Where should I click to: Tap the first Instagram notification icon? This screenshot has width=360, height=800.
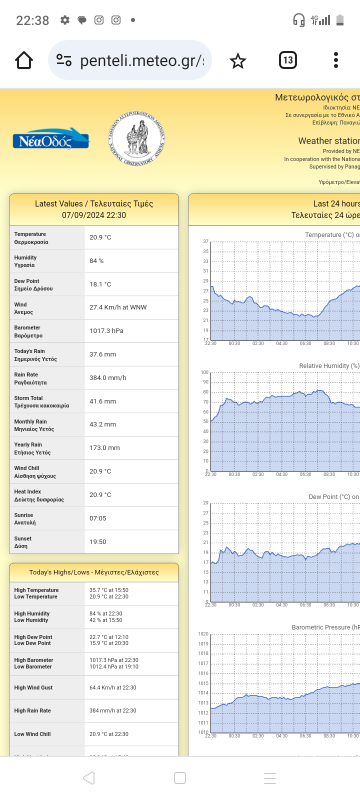point(99,20)
